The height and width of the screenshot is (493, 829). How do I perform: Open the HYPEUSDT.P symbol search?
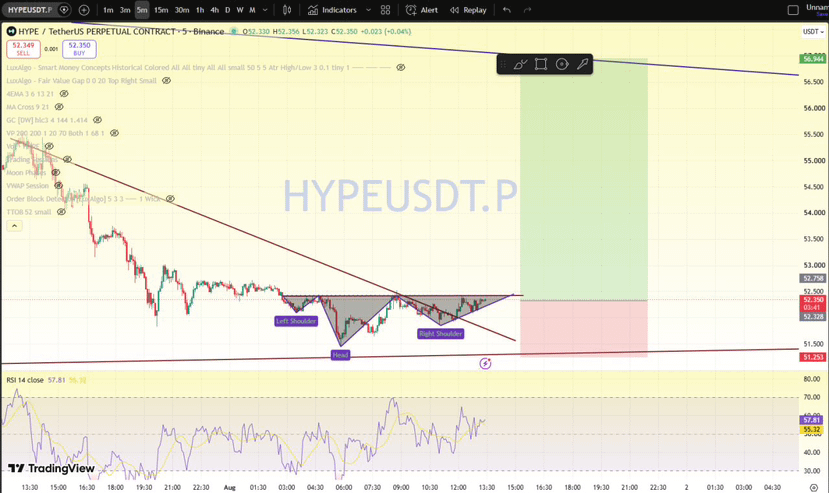coord(30,10)
